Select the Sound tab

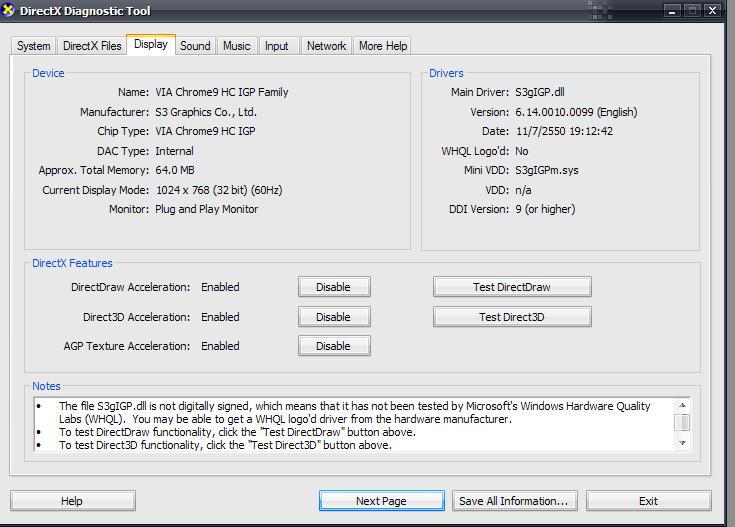click(195, 46)
